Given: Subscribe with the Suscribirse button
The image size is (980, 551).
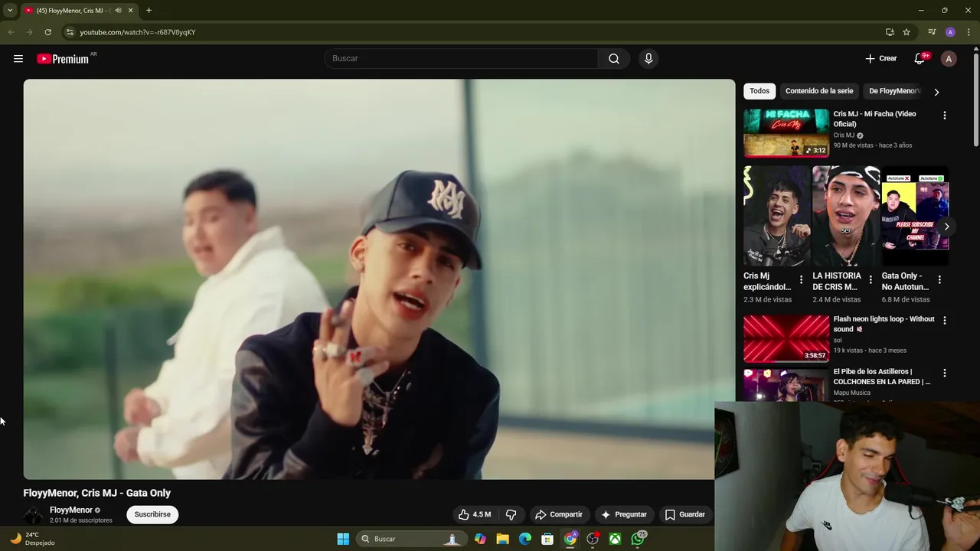Looking at the screenshot, I should tap(152, 514).
